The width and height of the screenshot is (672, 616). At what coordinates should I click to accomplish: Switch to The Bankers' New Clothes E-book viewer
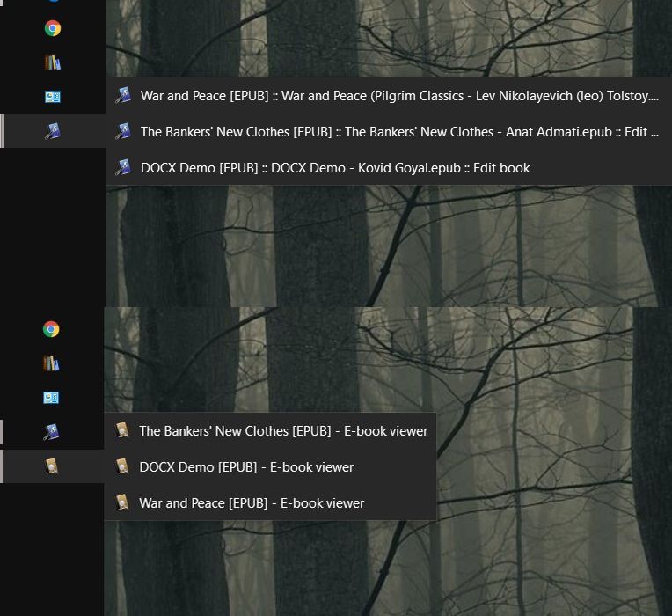point(270,431)
